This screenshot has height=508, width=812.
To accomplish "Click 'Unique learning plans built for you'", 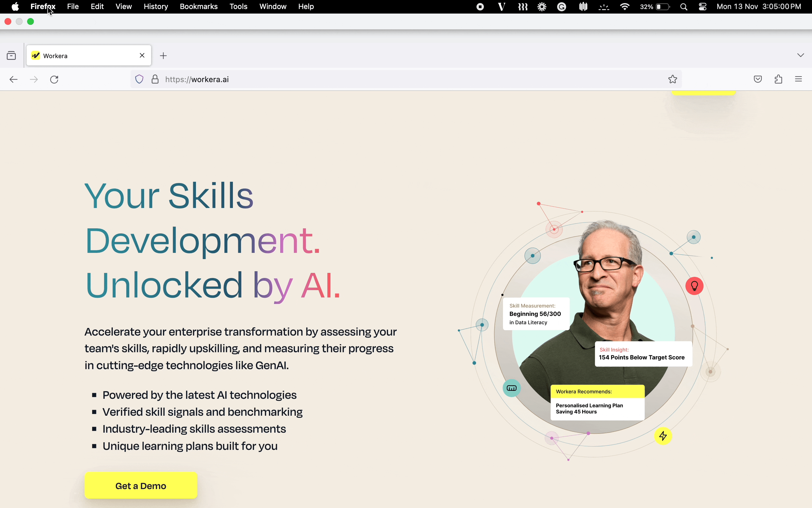I will (x=190, y=446).
